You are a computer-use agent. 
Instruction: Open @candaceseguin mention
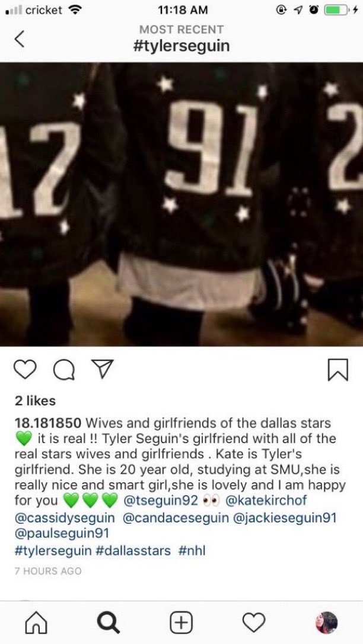point(176,517)
